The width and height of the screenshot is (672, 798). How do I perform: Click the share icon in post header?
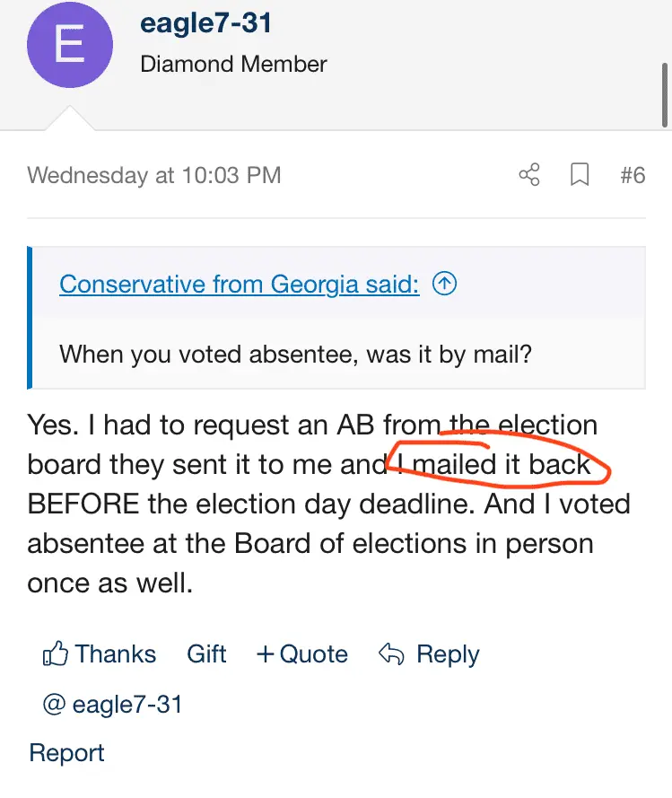tap(529, 175)
